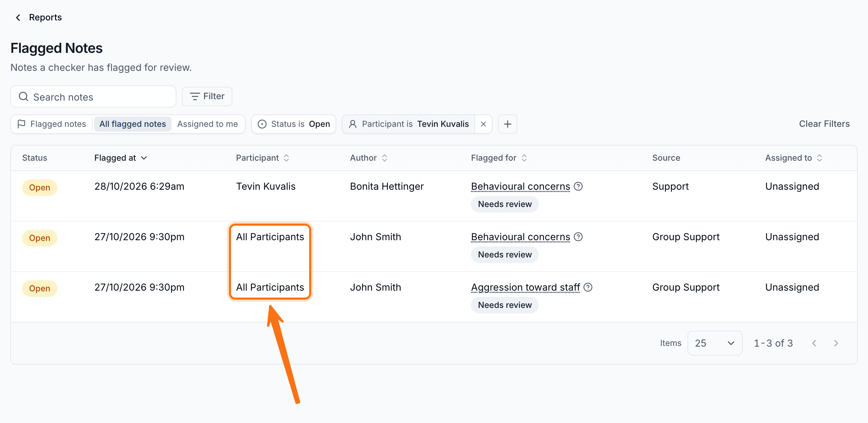The height and width of the screenshot is (423, 868).
Task: Open Aggression toward staff flag link
Action: pyautogui.click(x=525, y=287)
